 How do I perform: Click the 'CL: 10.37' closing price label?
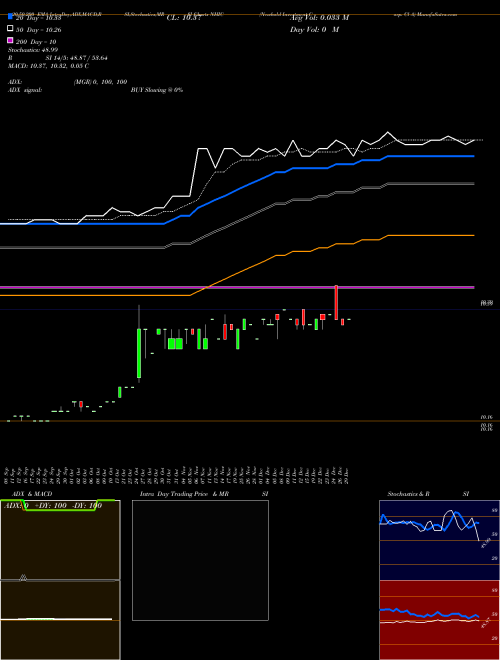point(184,18)
